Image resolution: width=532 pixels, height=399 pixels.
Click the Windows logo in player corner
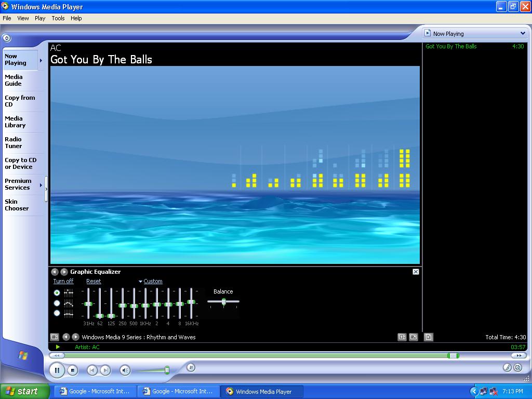(23, 355)
